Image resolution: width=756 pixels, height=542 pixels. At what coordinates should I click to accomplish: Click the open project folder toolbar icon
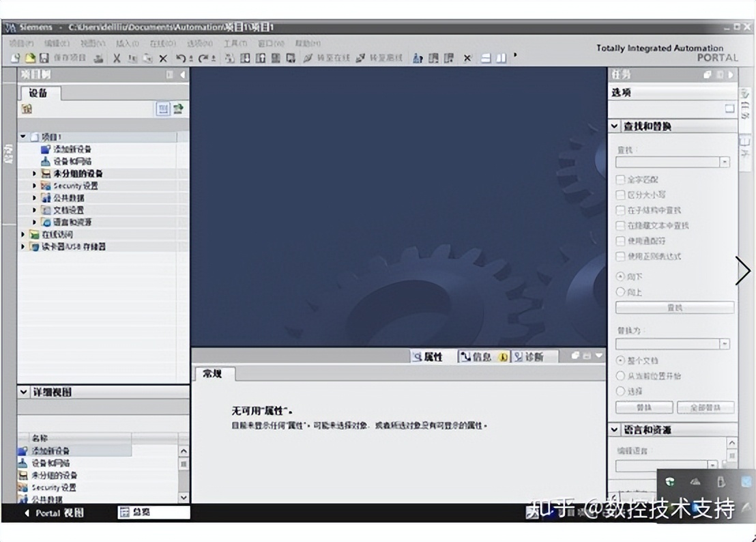pyautogui.click(x=30, y=58)
